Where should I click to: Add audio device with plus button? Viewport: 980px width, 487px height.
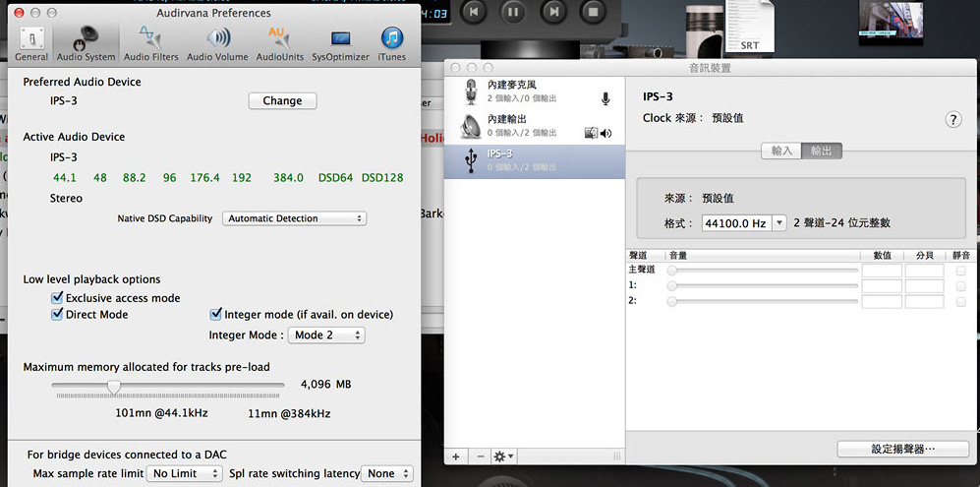click(456, 457)
